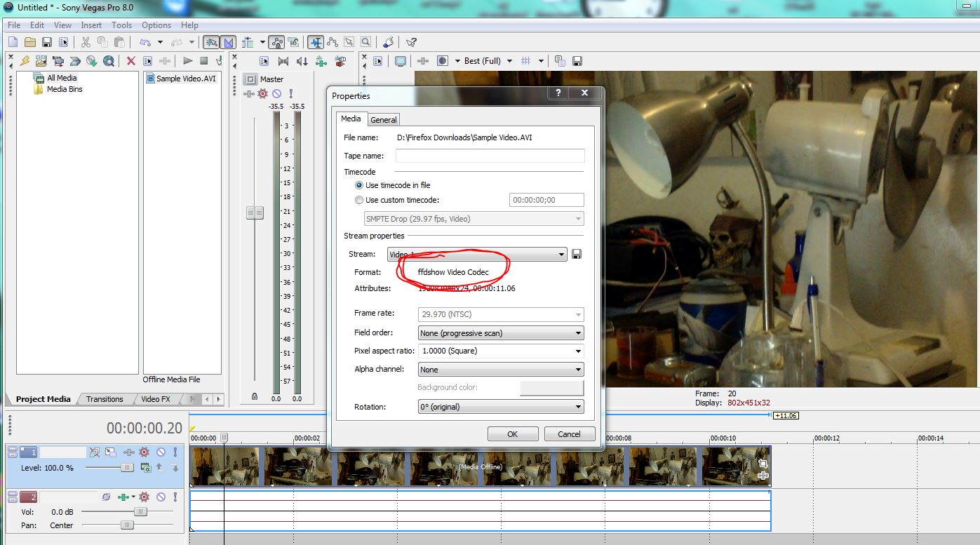
Task: Select All Media in media tree
Action: [62, 78]
